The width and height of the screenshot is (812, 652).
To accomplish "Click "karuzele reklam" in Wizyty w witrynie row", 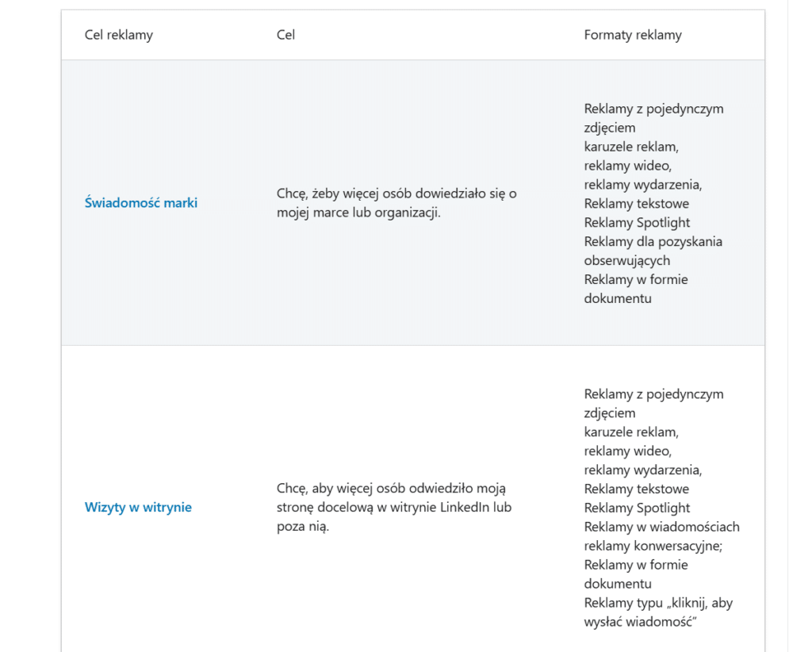I will click(630, 431).
